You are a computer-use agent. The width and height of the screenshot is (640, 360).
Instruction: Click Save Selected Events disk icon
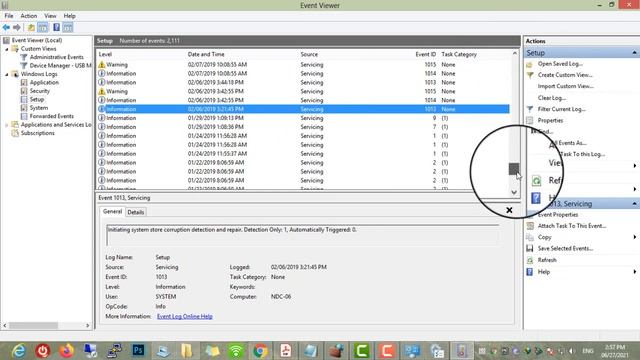[x=530, y=249]
